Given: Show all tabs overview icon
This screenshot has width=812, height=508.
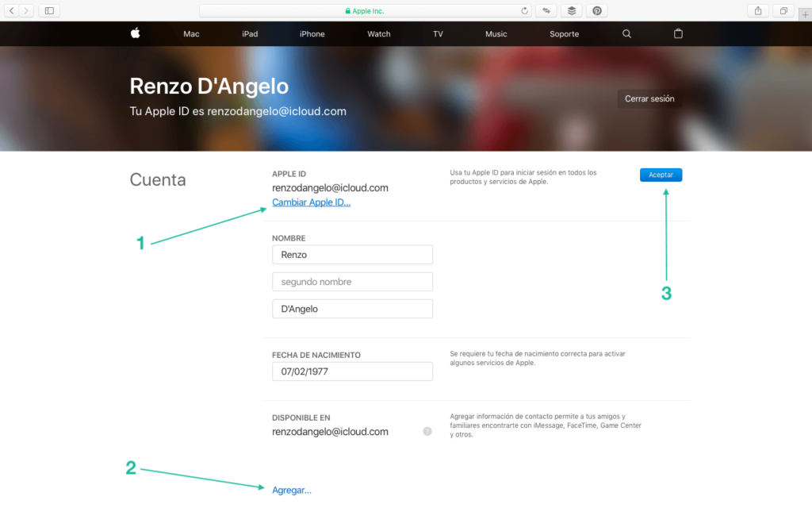Looking at the screenshot, I should click(x=783, y=10).
